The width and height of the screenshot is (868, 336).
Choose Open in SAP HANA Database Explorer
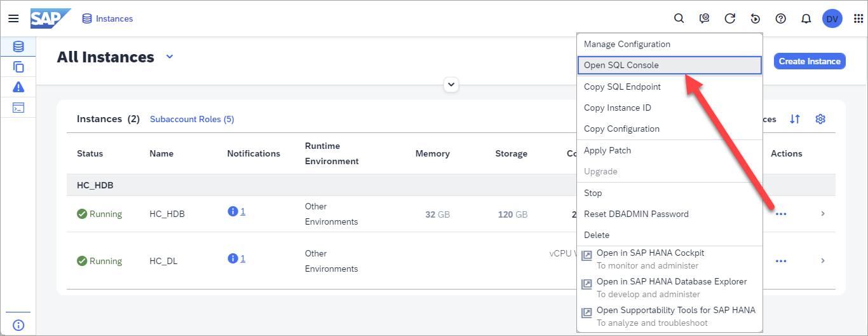point(670,288)
